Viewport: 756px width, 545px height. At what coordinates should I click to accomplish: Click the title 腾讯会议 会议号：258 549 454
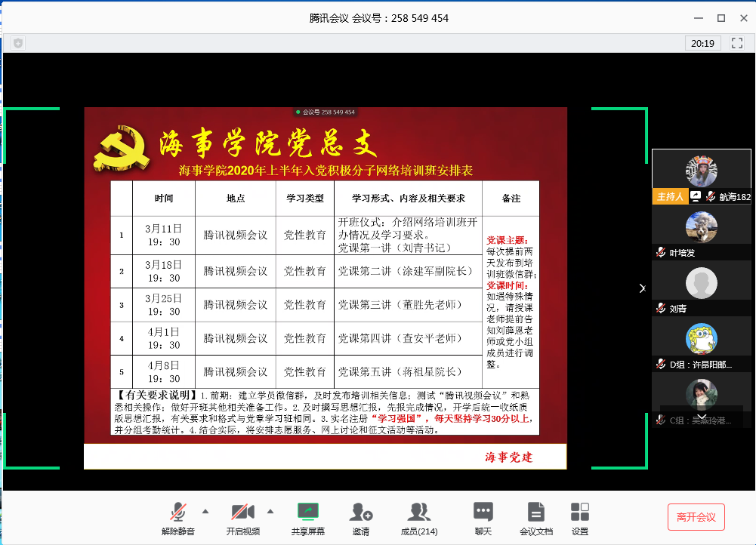coord(378,18)
